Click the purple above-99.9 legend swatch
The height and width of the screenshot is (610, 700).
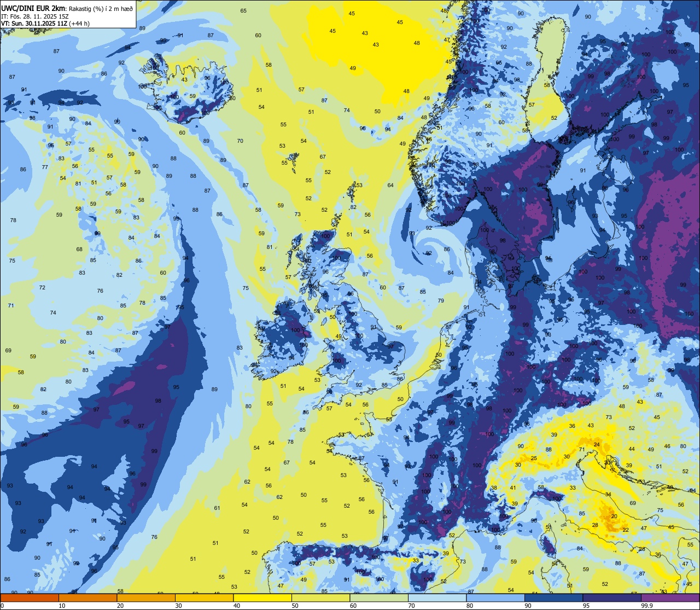point(670,598)
